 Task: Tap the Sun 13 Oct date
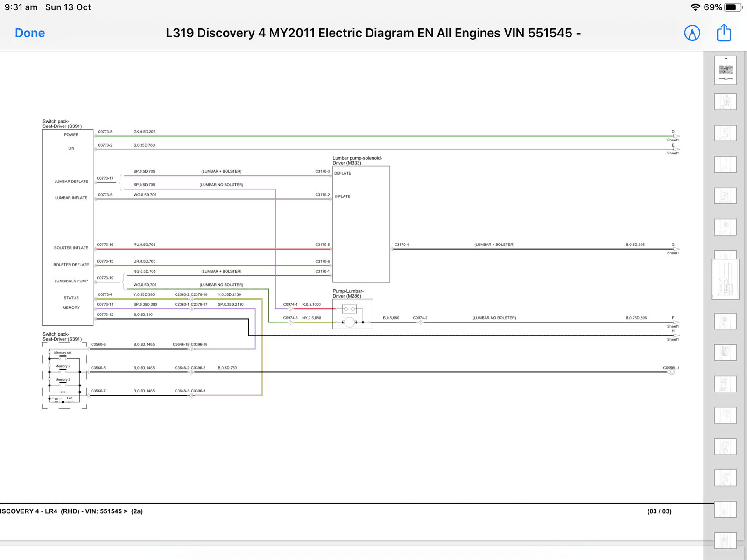click(x=68, y=7)
